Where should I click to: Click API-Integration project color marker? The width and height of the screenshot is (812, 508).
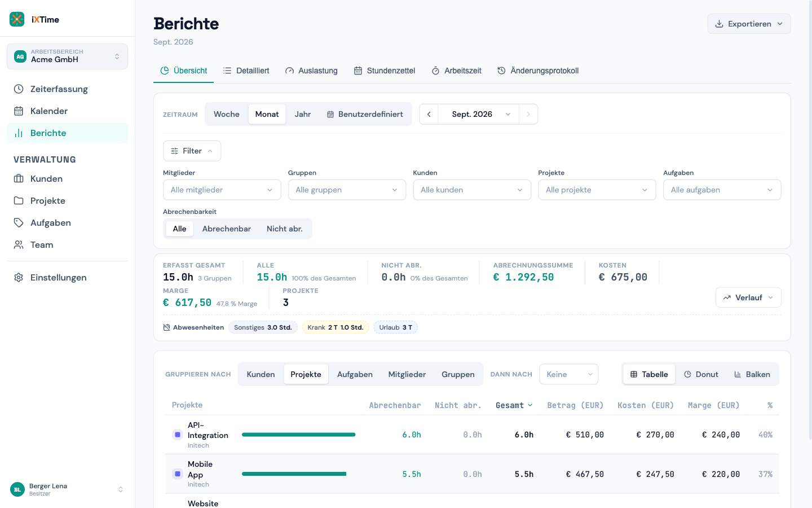pos(177,435)
